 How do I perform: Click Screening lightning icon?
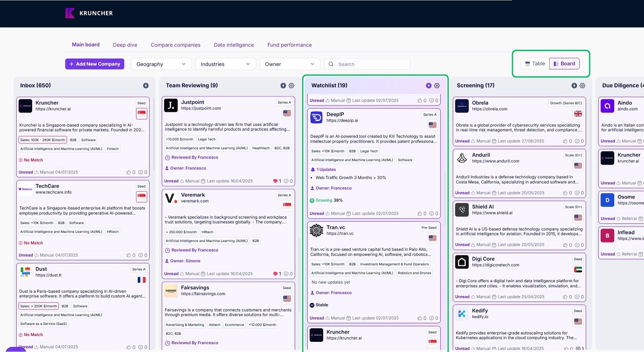(x=574, y=86)
